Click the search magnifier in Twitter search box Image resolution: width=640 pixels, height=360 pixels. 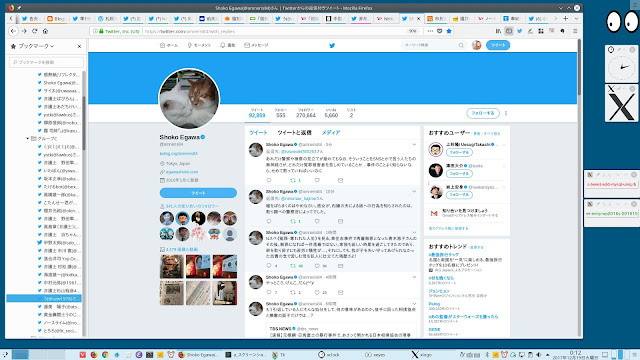pos(461,45)
